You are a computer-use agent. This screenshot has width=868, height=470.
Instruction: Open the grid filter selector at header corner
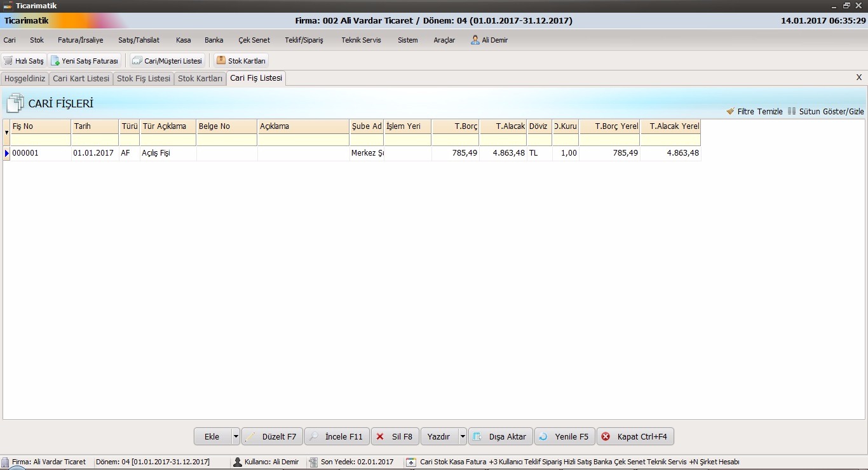pyautogui.click(x=6, y=133)
